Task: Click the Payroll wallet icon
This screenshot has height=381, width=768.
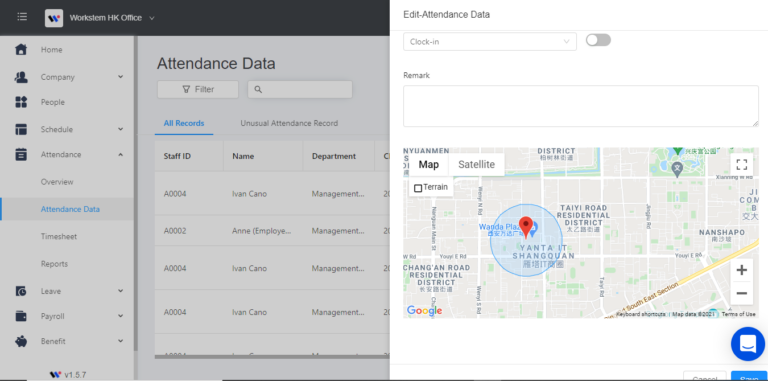Action: [x=21, y=316]
